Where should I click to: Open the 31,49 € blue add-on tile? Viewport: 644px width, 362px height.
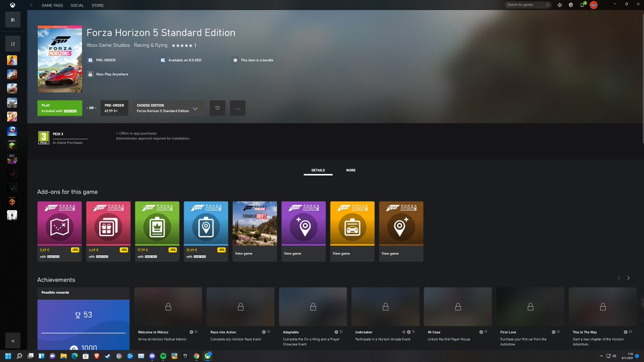206,231
